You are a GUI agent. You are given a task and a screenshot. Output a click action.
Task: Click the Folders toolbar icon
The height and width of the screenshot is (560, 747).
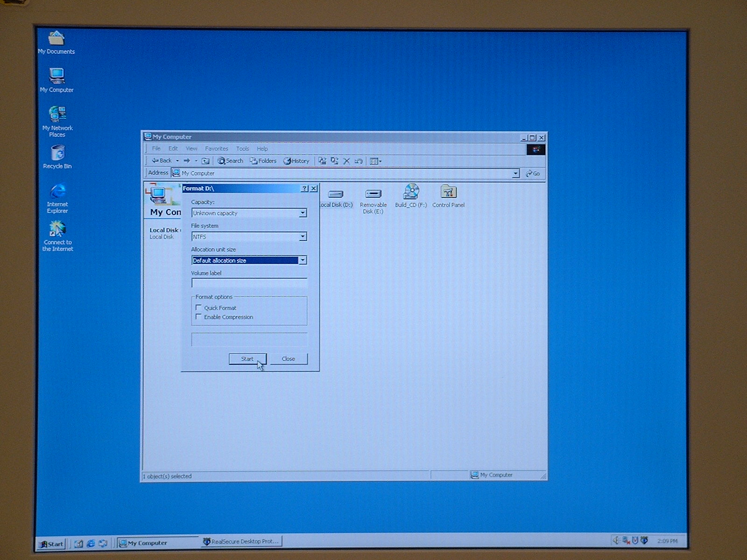pyautogui.click(x=263, y=161)
